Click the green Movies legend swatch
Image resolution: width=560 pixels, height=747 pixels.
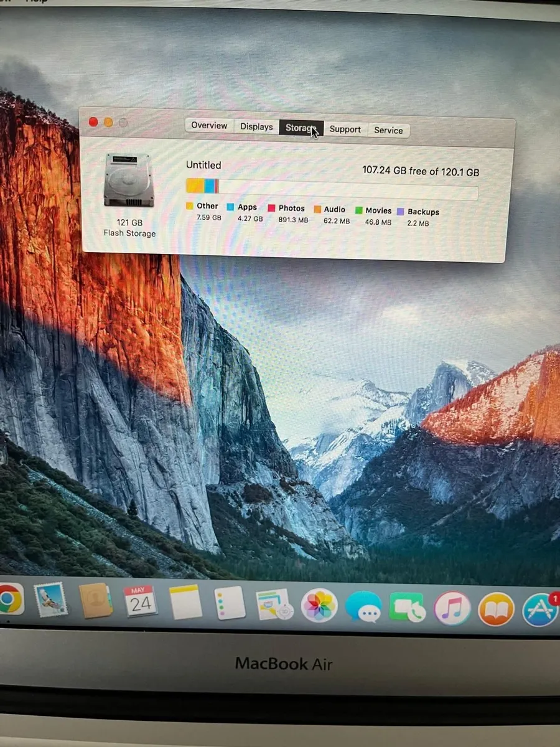359,210
